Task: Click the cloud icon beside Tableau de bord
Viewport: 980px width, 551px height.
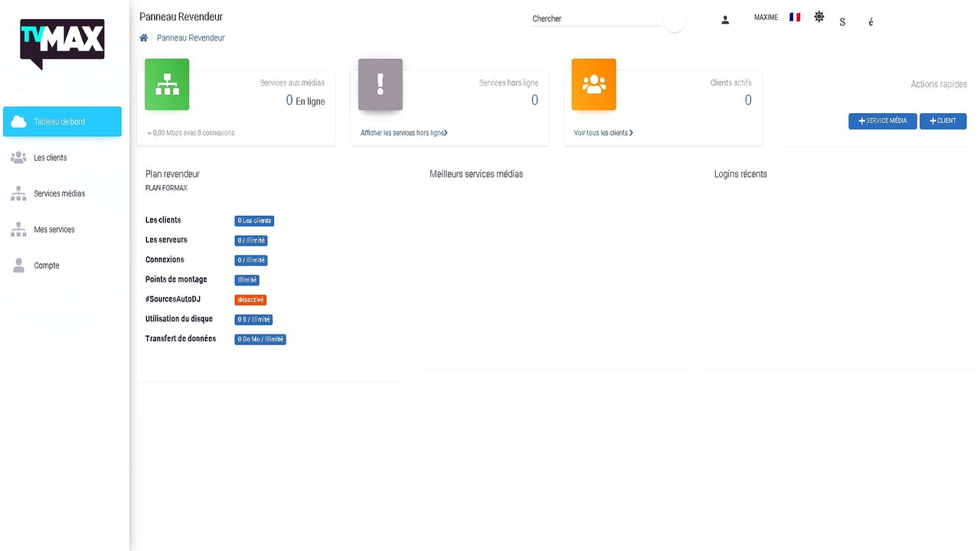Action: pos(18,122)
